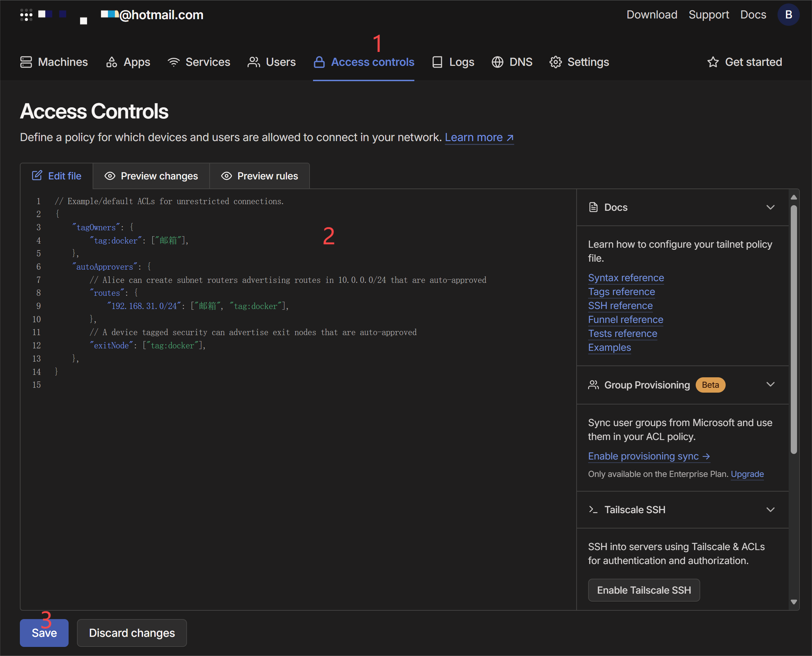Open the apps grid icon in header
The image size is (812, 656).
point(26,15)
